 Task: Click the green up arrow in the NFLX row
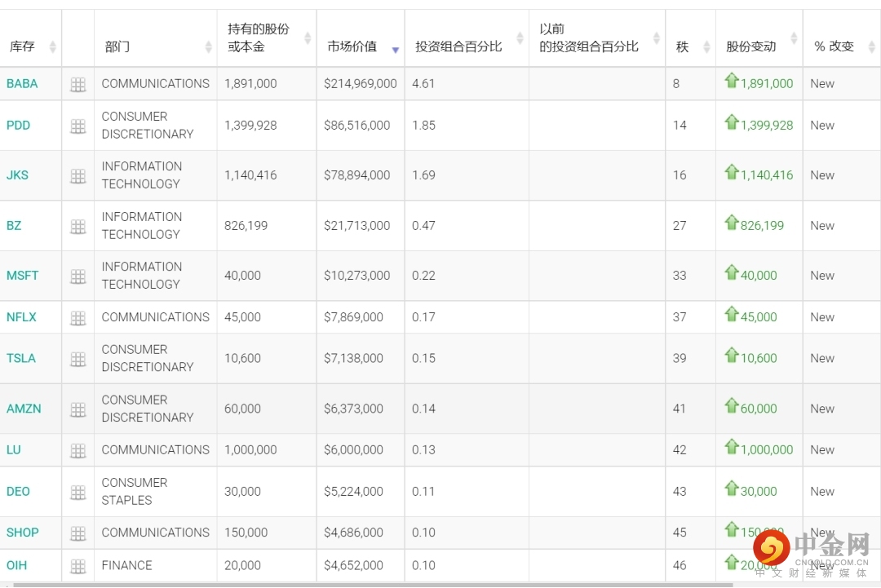pyautogui.click(x=731, y=313)
